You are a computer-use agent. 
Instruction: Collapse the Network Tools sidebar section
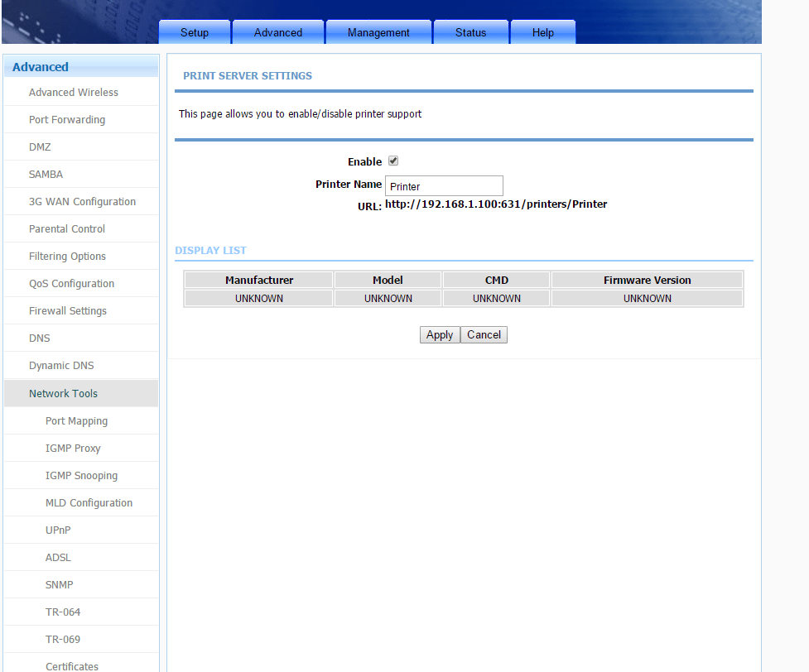pos(63,394)
